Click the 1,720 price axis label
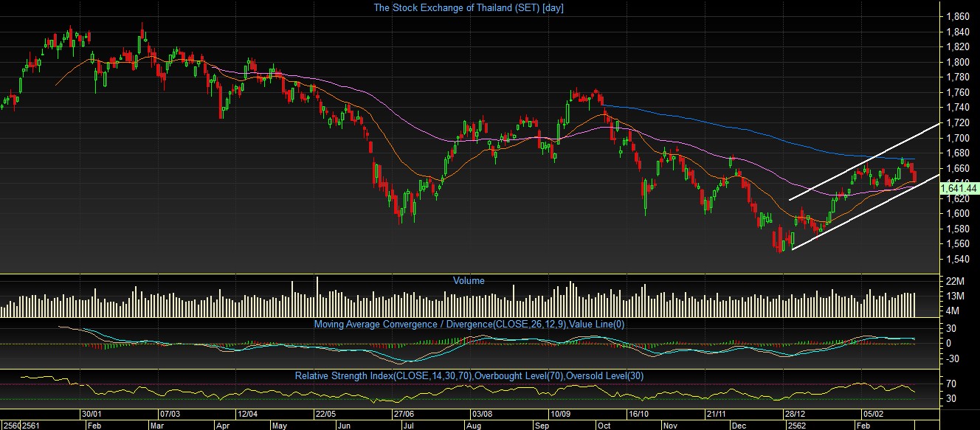980x430 pixels. click(957, 122)
